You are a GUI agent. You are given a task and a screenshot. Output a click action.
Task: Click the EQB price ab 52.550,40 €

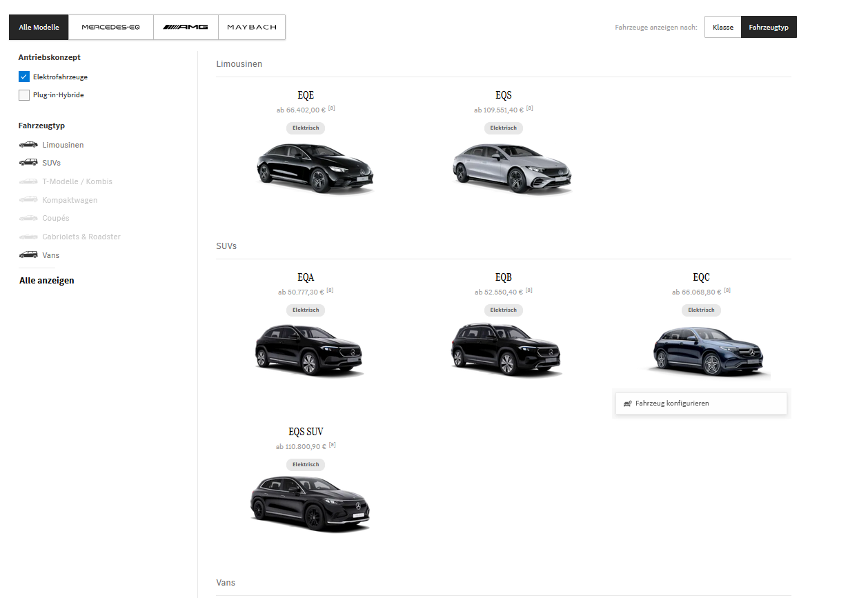point(499,292)
